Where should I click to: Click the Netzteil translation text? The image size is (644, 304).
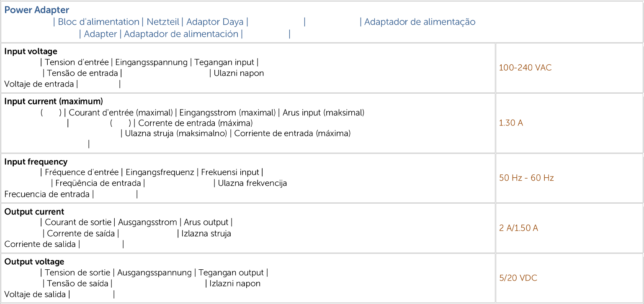[163, 22]
